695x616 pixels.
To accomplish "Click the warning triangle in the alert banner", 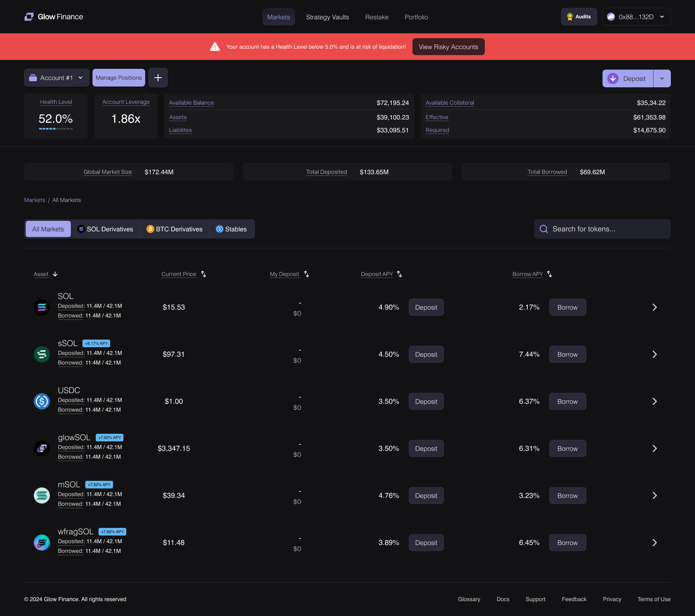I will [215, 47].
